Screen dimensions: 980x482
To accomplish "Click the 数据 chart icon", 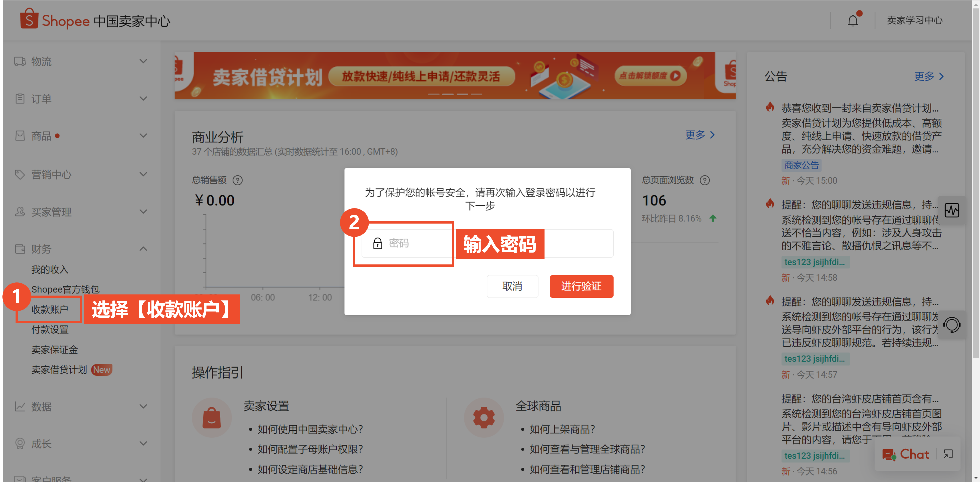I will click(x=20, y=407).
